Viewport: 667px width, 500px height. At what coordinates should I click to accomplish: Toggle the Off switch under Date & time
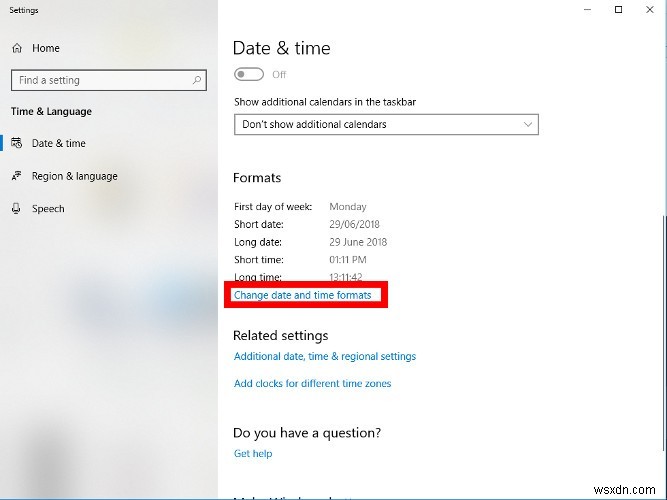(x=249, y=74)
